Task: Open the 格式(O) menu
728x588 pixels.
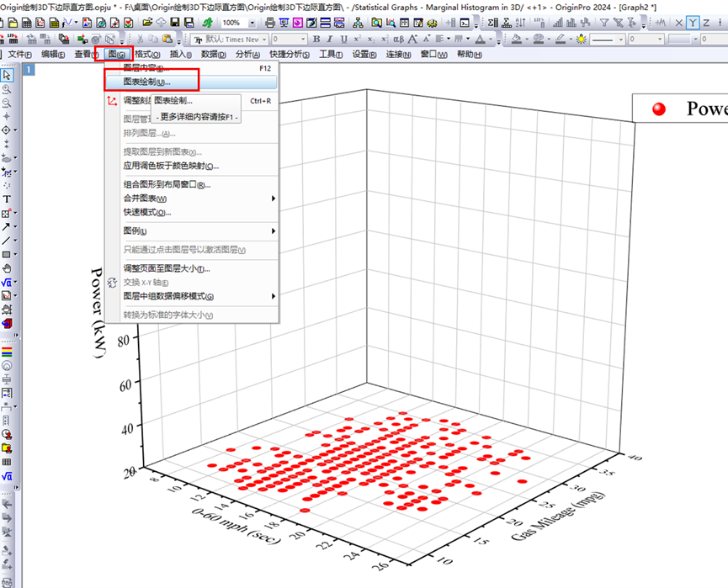Action: coord(147,55)
